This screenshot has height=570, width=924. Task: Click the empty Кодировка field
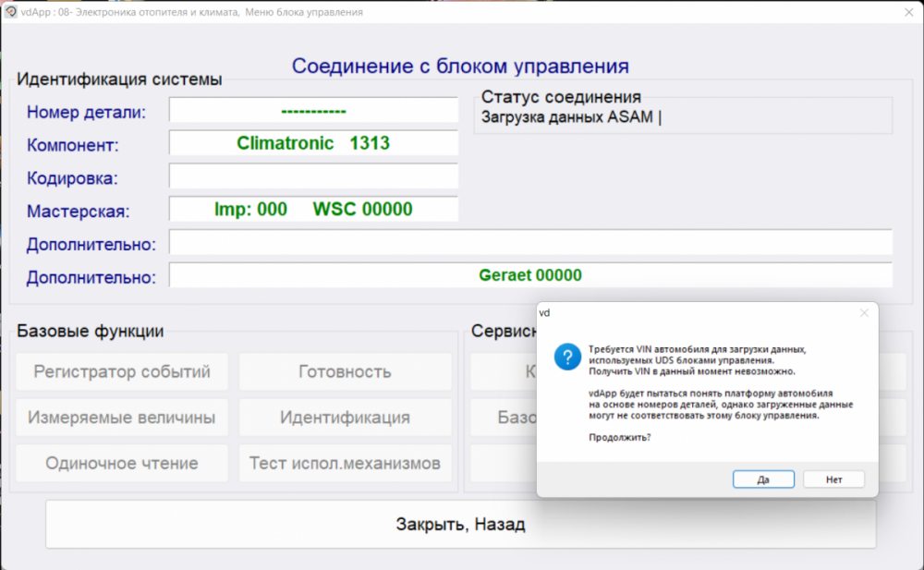[x=313, y=176]
